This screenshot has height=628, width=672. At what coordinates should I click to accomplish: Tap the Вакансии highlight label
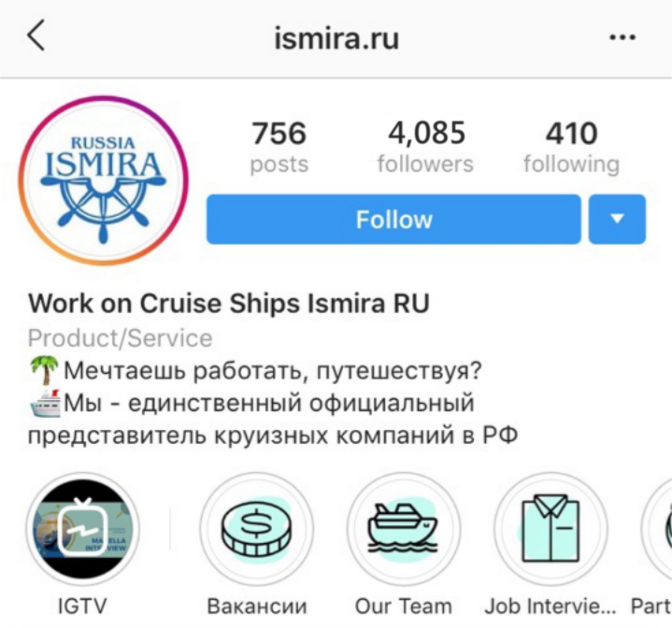pyautogui.click(x=257, y=606)
